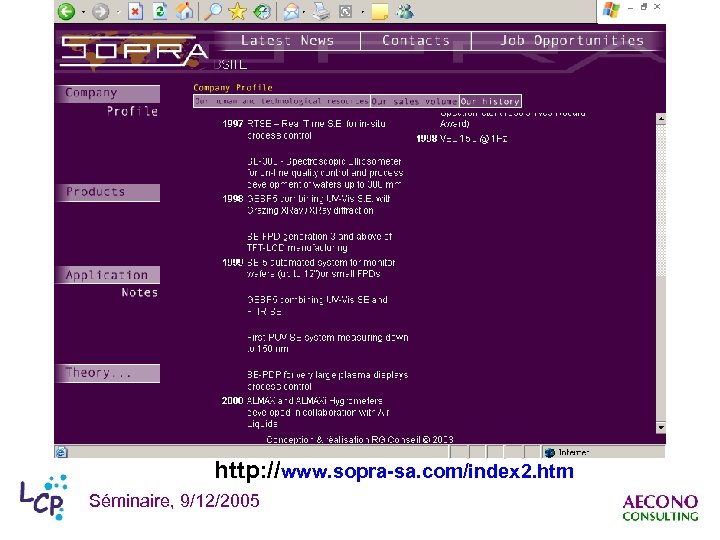The height and width of the screenshot is (540, 720).
Task: Click the www.sopra-sa.com/index2.htm link
Action: pyautogui.click(x=427, y=472)
